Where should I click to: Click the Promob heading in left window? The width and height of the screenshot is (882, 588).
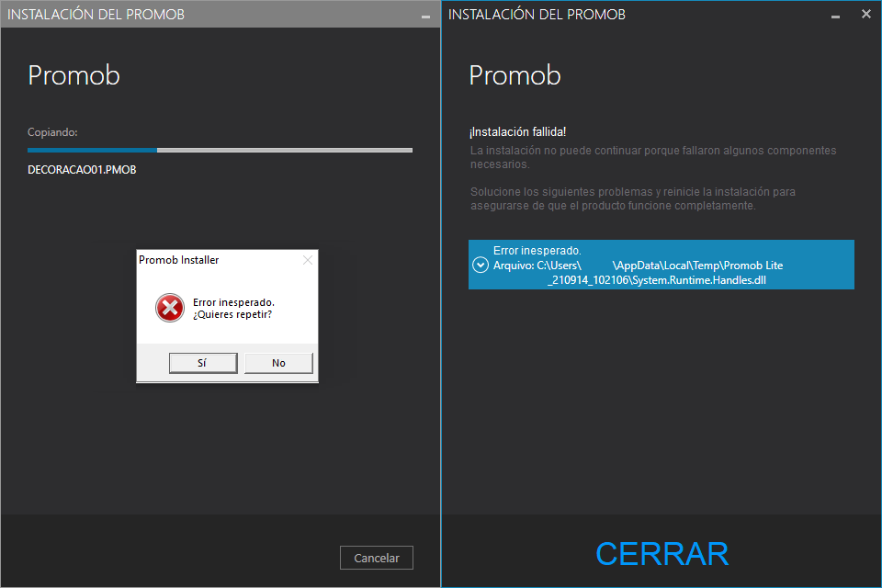pos(74,75)
